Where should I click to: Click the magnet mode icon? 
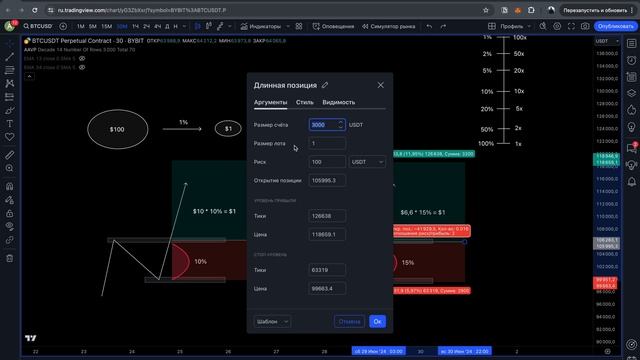(x=9, y=186)
